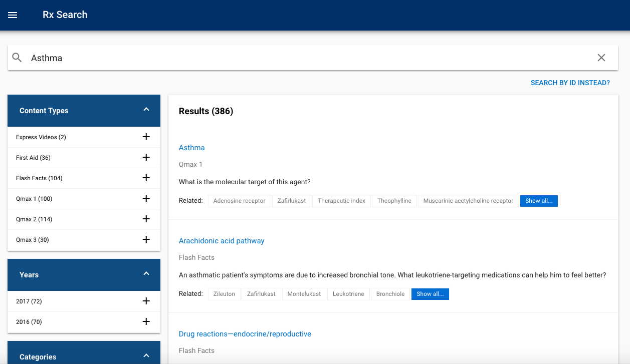Click the First Aid (36) label
The height and width of the screenshot is (364, 630).
(x=33, y=158)
